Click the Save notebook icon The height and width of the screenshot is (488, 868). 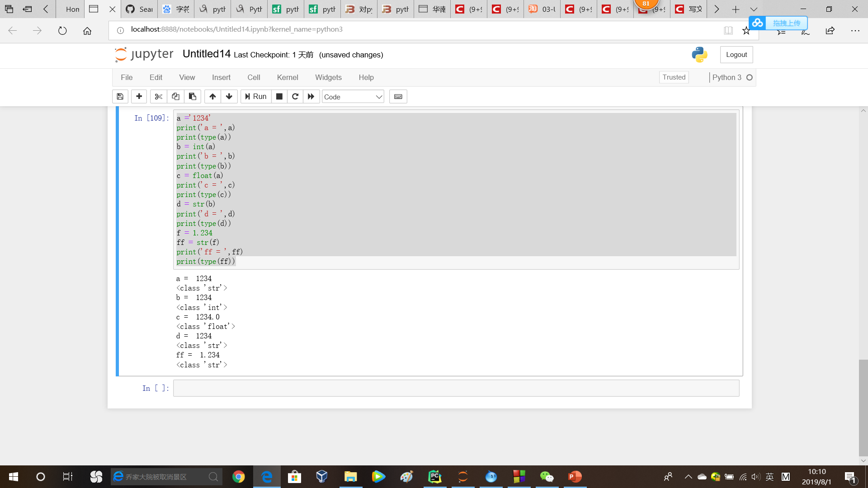(x=120, y=96)
